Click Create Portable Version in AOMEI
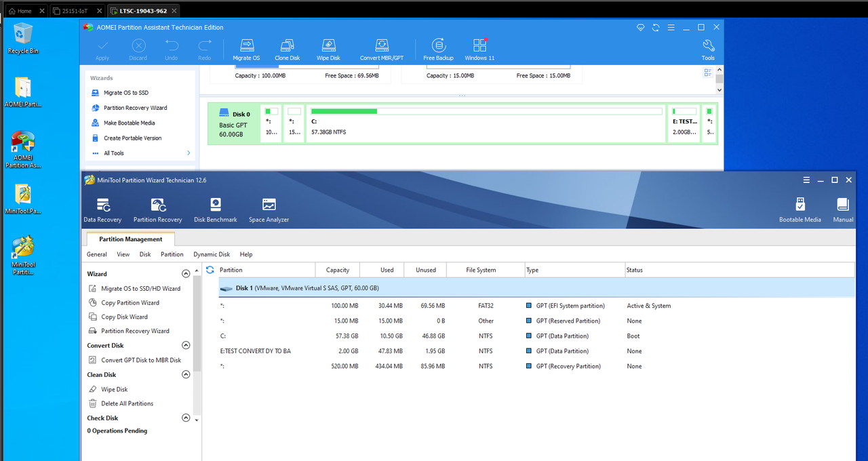The image size is (868, 461). (133, 138)
